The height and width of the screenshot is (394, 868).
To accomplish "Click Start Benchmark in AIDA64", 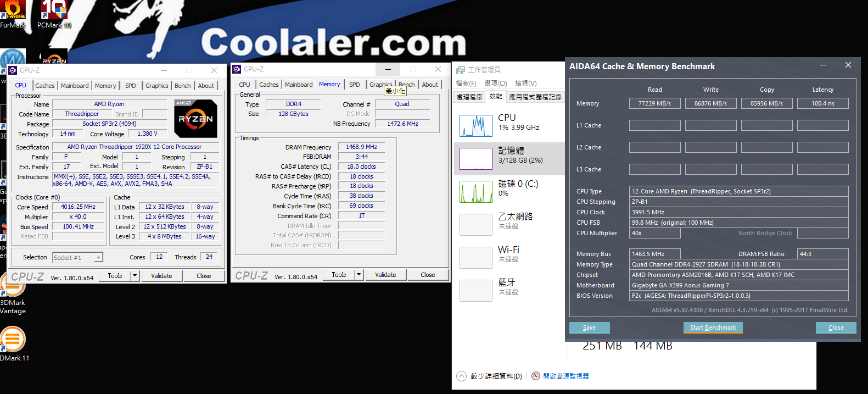I will pos(713,328).
